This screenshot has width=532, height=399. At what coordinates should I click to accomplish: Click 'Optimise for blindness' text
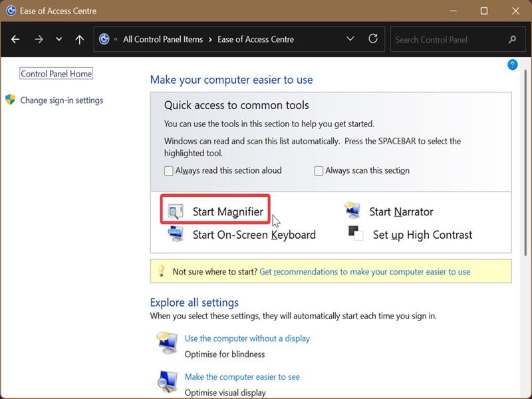tap(225, 354)
